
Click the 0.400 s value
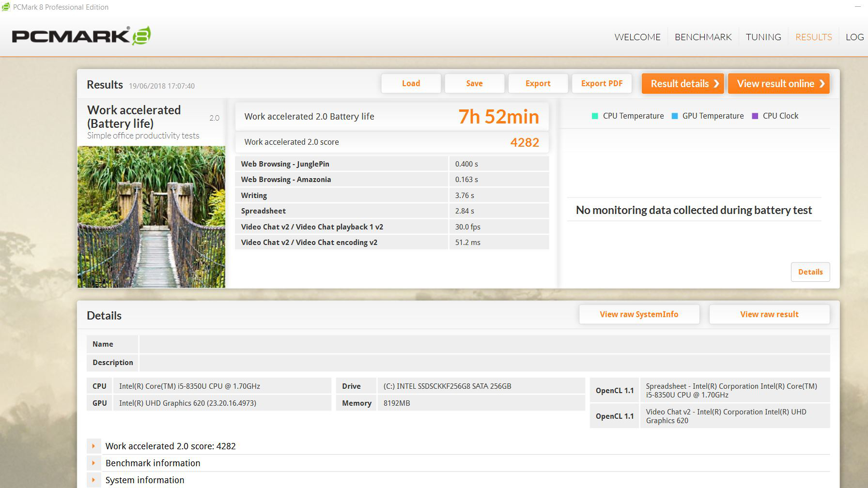click(x=466, y=164)
